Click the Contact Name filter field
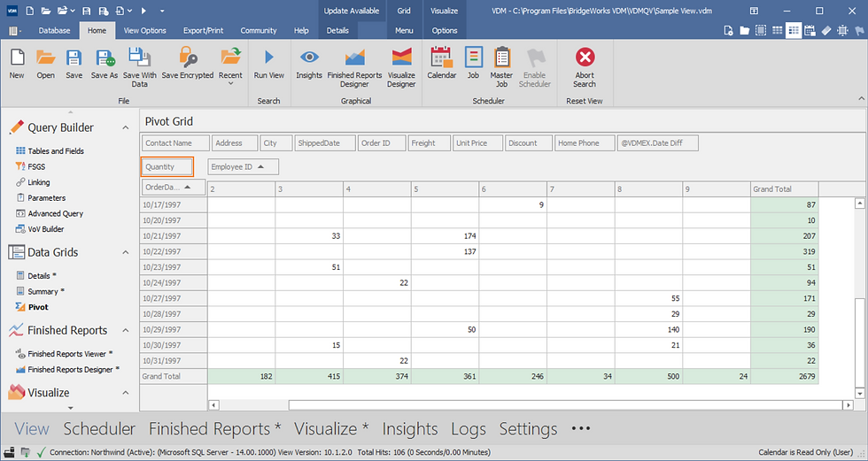This screenshot has width=868, height=461. click(x=175, y=143)
